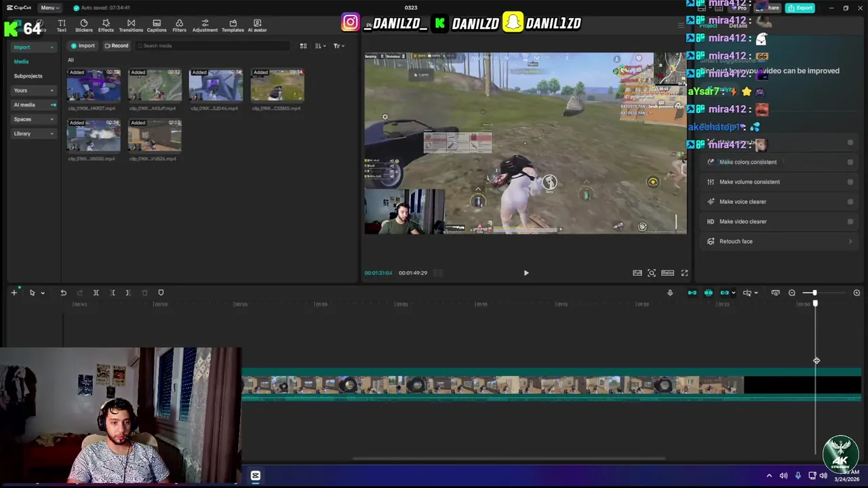Select the timeline pointer tool
This screenshot has width=868, height=488.
coord(32,293)
